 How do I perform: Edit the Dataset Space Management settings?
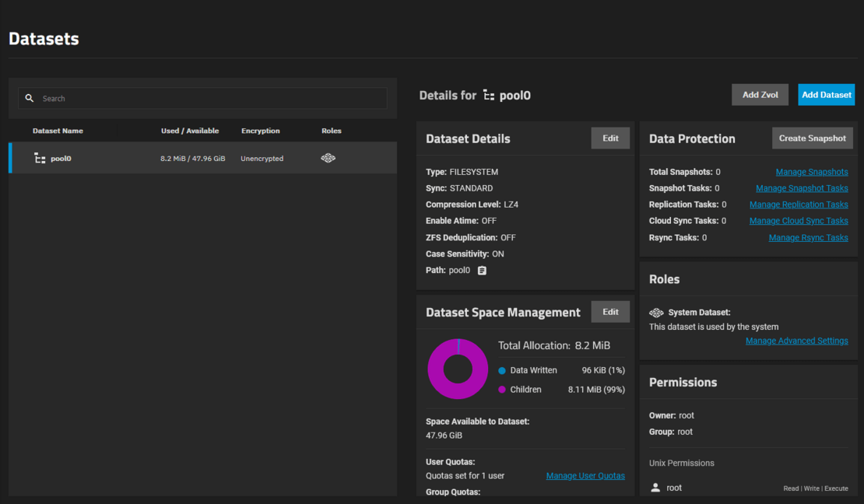click(x=610, y=311)
